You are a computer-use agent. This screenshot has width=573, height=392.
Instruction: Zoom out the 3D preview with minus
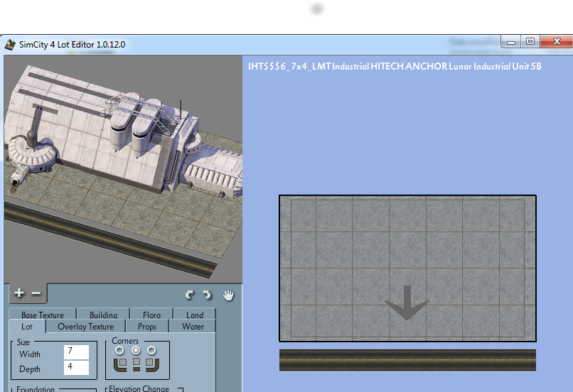pyautogui.click(x=36, y=293)
